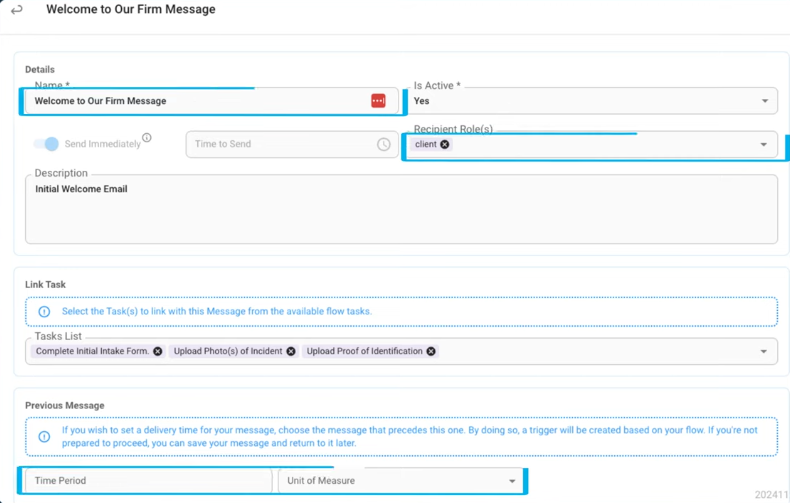This screenshot has height=503, width=790.
Task: Remove Upload Photo(s) of Incident chip
Action: point(291,351)
